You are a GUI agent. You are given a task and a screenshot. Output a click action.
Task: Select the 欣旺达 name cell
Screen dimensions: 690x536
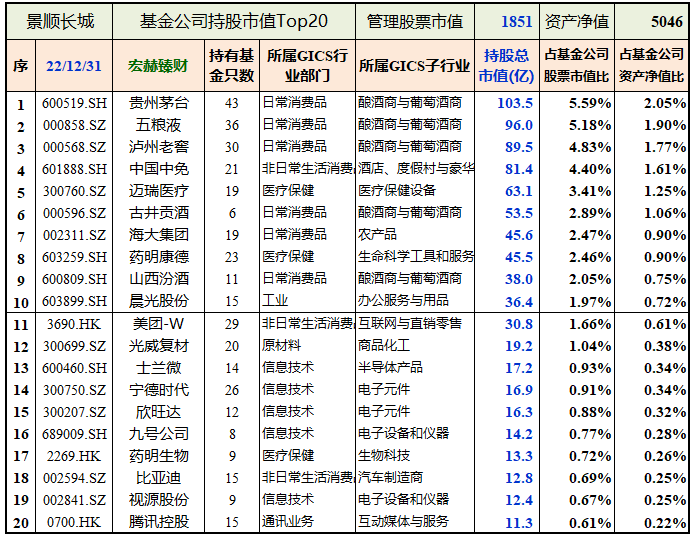pos(158,412)
